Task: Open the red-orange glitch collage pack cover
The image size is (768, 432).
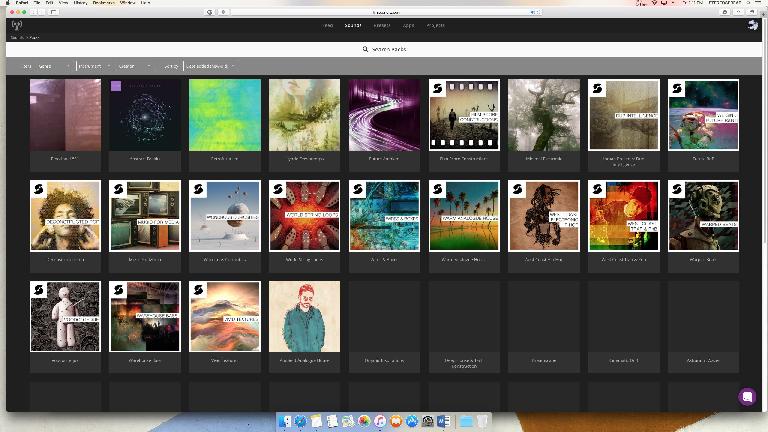Action: (624, 216)
